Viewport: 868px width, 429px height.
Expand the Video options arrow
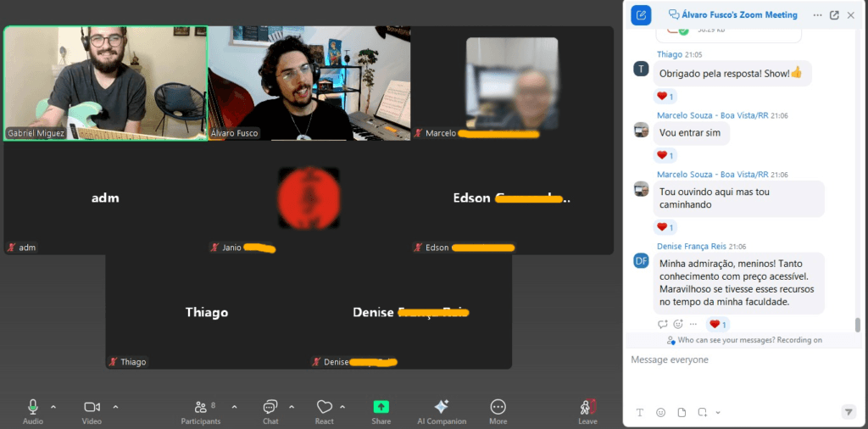115,407
